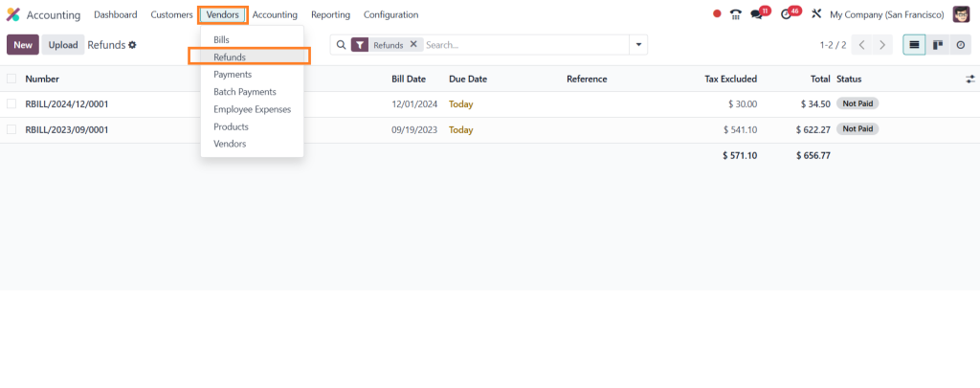Sort by the Total column header
This screenshot has width=980, height=388.
pos(819,79)
